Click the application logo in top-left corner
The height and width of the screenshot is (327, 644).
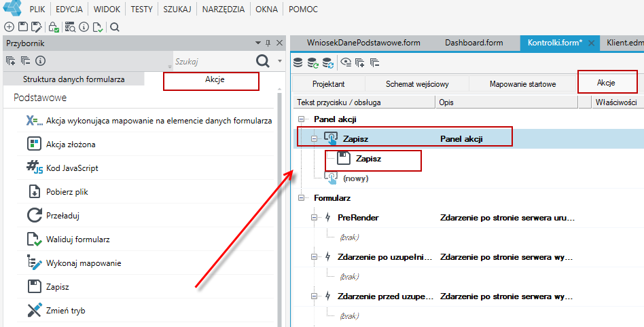[x=12, y=7]
